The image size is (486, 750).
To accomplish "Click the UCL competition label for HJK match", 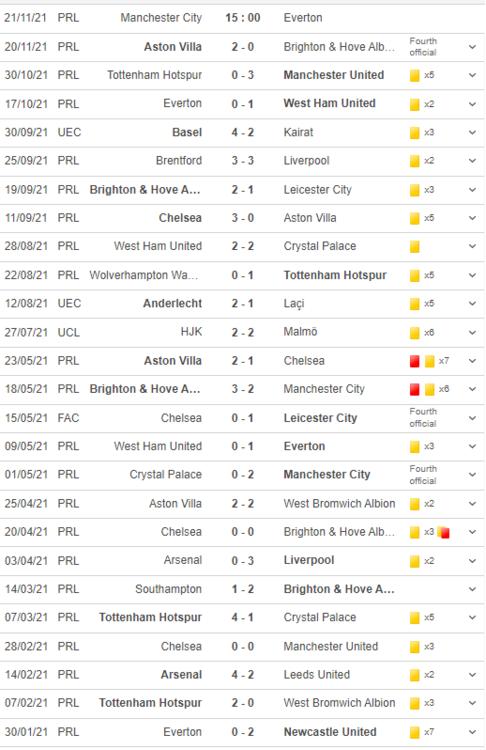I will [68, 332].
